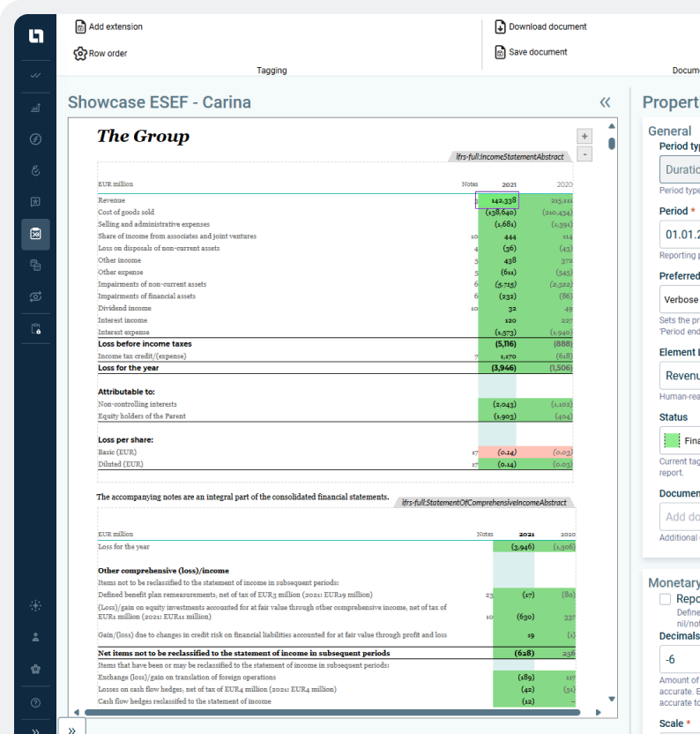Select the ifrs-full:StatementOfComprehensiveIncomeAbstract tab
Screen dimensions: 700x734
pos(484,503)
